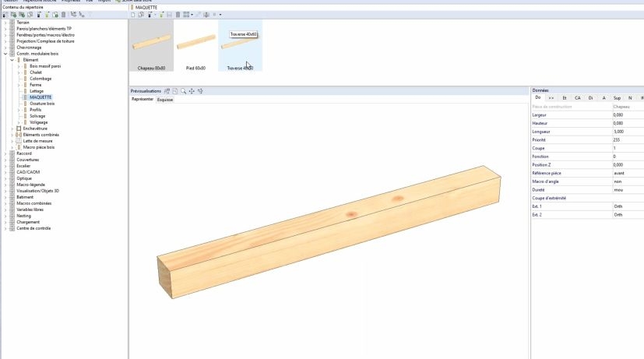Click the trash delete icon above thumbnails

tap(178, 14)
